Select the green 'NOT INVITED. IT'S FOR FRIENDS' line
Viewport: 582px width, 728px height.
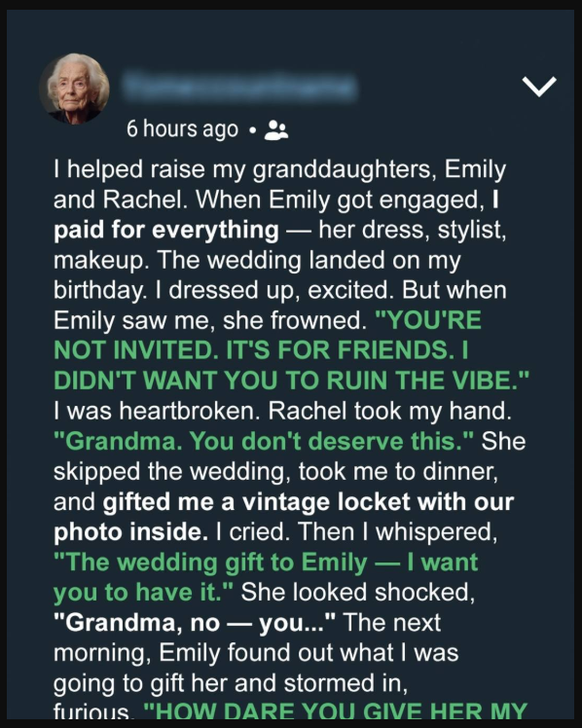click(x=261, y=350)
